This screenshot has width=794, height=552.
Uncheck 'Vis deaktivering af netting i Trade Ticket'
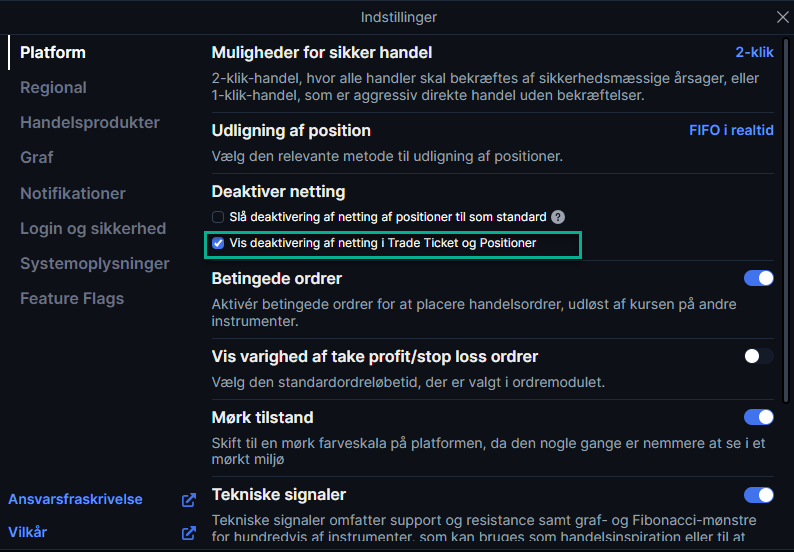(x=218, y=244)
